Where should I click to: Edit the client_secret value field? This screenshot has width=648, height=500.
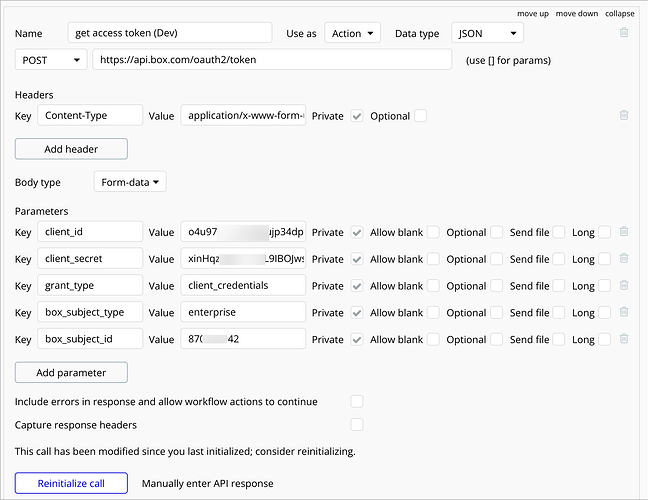click(x=243, y=259)
